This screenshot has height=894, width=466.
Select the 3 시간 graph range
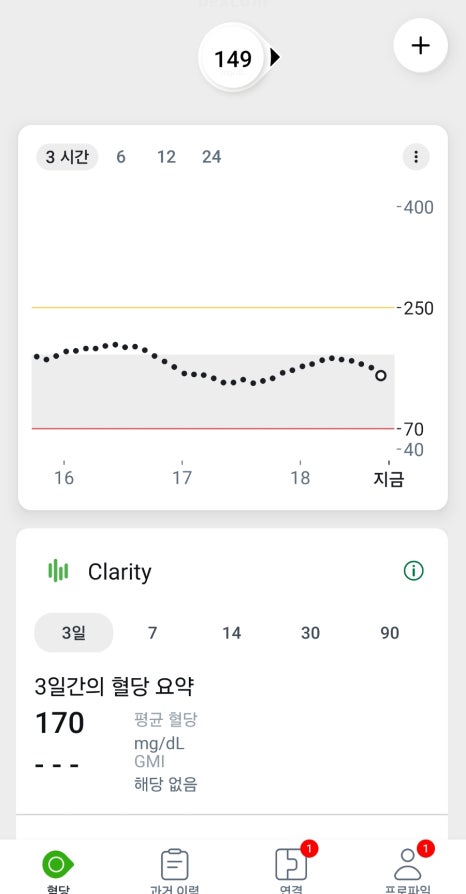pyautogui.click(x=67, y=157)
